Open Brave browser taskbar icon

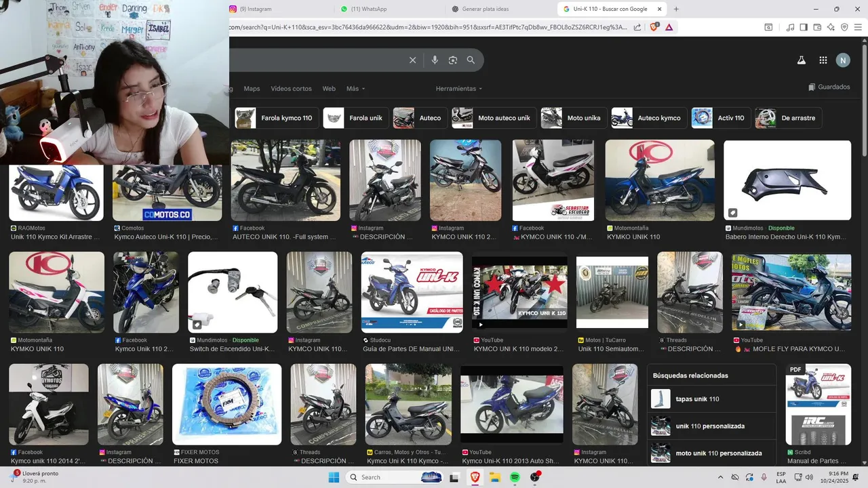click(x=474, y=477)
